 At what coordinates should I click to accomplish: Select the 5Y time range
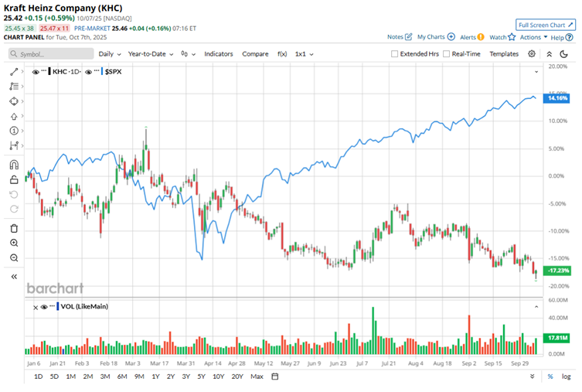pyautogui.click(x=201, y=377)
